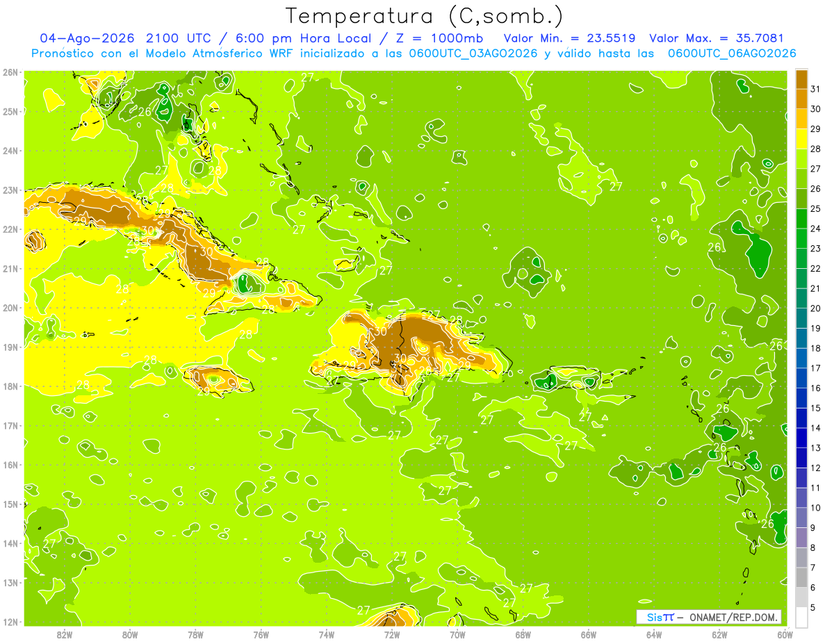Click the words Modelo Atmósferico WRF
Image resolution: width=834 pixels, height=644 pixels.
[222, 53]
